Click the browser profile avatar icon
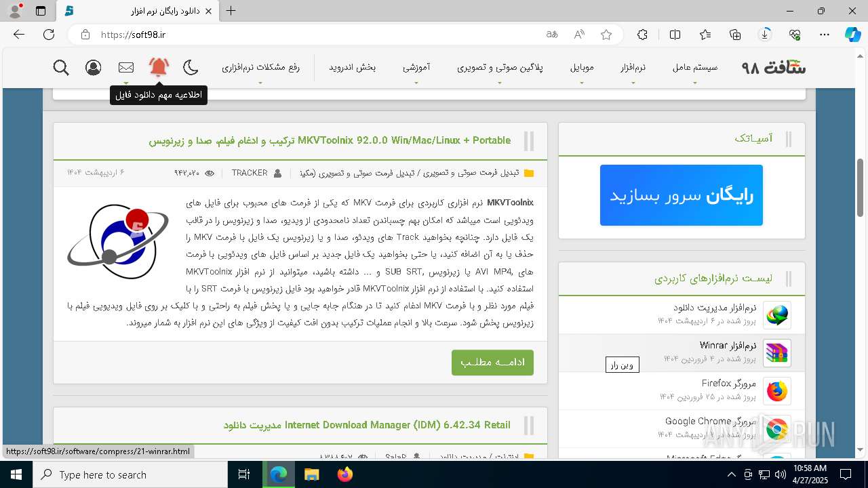868x488 pixels. [x=16, y=11]
